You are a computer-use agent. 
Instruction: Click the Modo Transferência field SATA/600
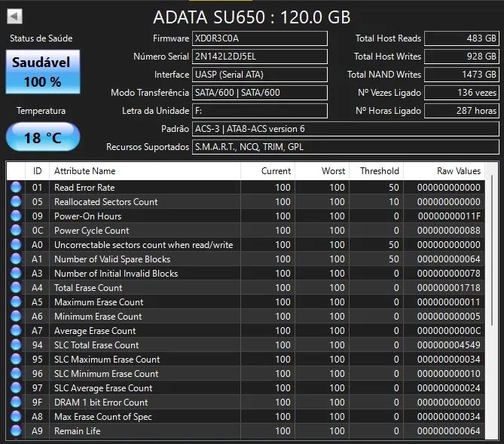tap(260, 93)
